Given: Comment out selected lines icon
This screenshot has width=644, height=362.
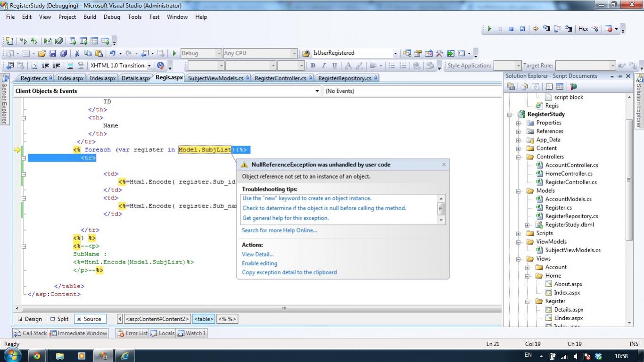Looking at the screenshot, I should tap(70, 66).
